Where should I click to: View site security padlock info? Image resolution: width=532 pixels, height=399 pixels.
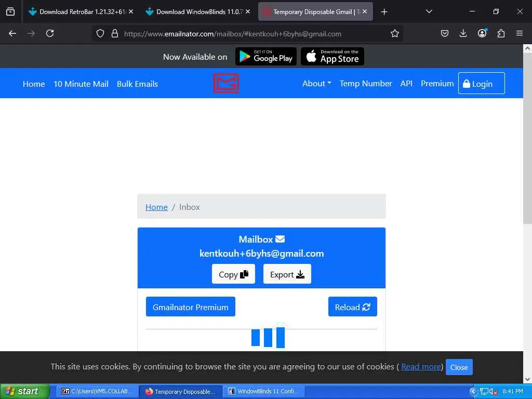point(115,33)
